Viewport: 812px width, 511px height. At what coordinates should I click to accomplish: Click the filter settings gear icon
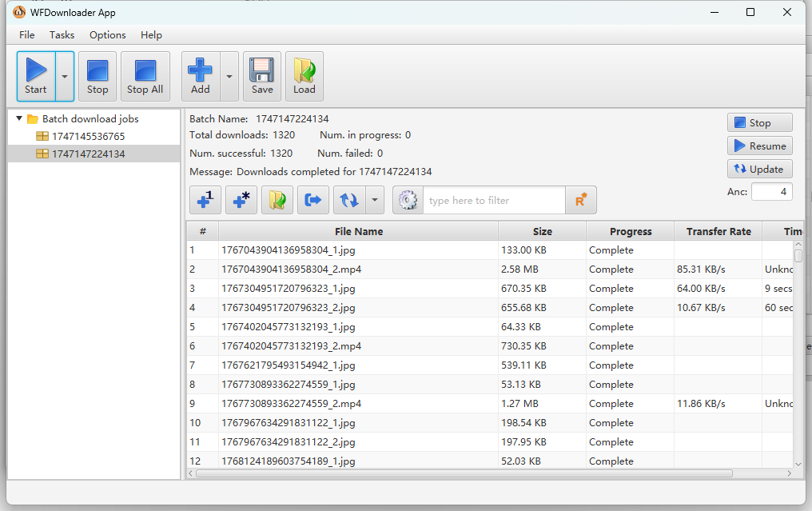408,200
